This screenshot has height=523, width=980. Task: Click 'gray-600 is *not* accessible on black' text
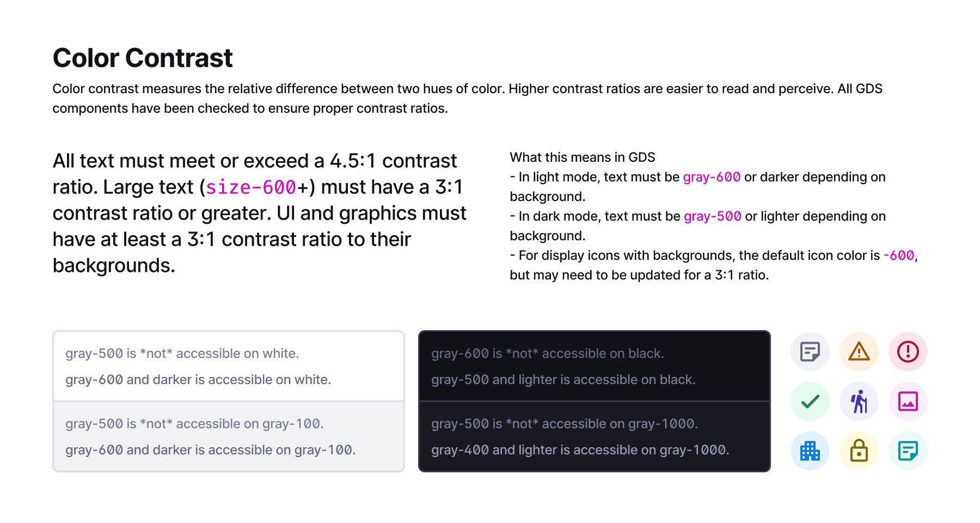(x=548, y=354)
